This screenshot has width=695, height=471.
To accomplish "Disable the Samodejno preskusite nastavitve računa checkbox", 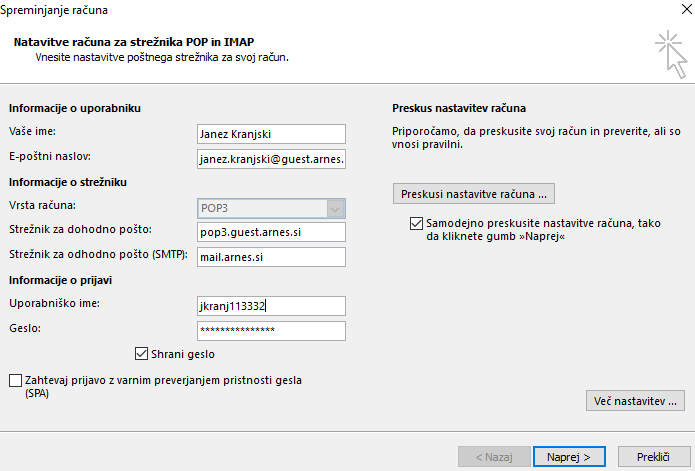I will point(416,223).
